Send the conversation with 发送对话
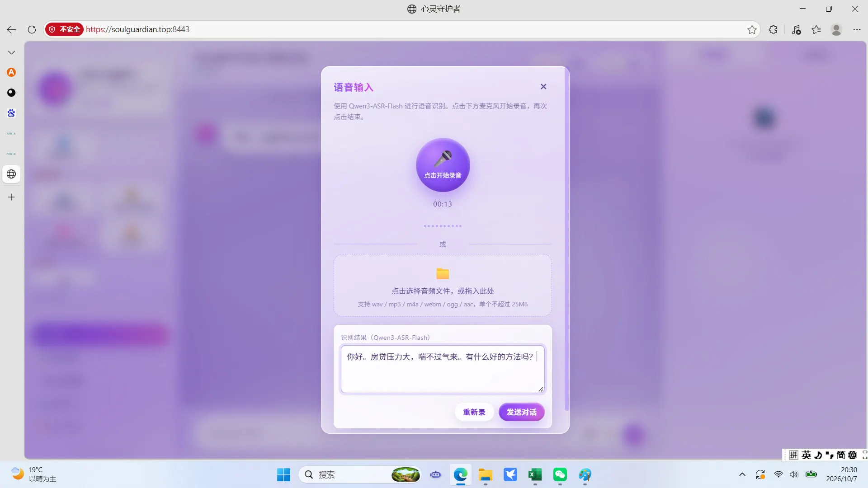 point(521,412)
